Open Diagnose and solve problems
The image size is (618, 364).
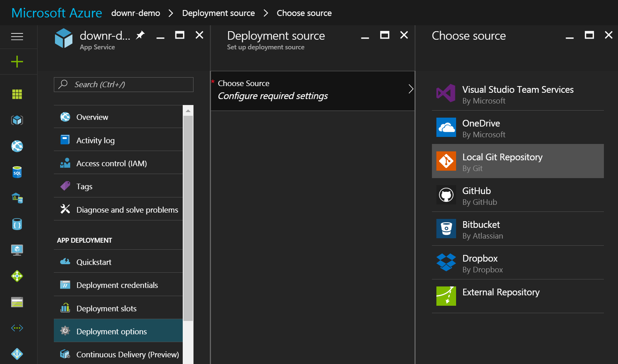pyautogui.click(x=118, y=210)
